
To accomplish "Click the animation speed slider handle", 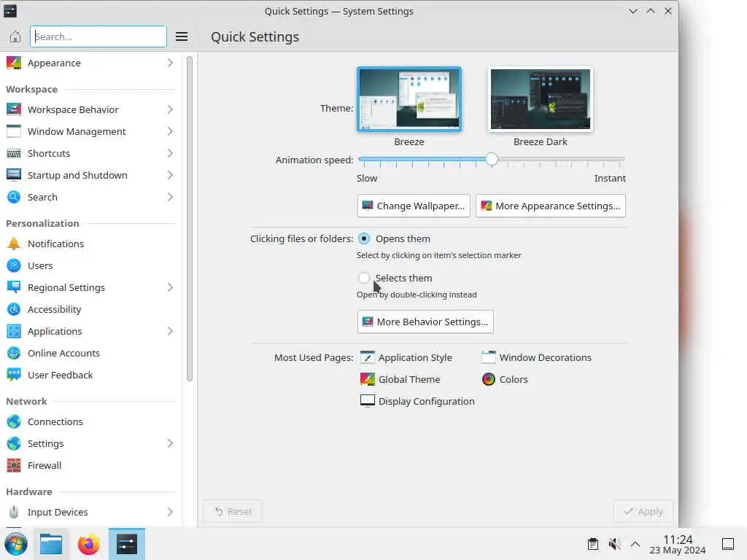I will click(x=492, y=159).
